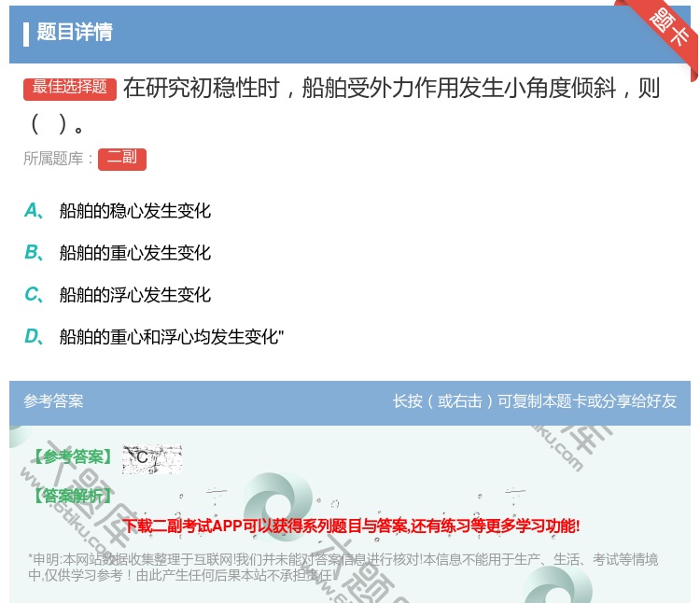
Task: Click the 【答案解析】 label
Action: point(73,496)
